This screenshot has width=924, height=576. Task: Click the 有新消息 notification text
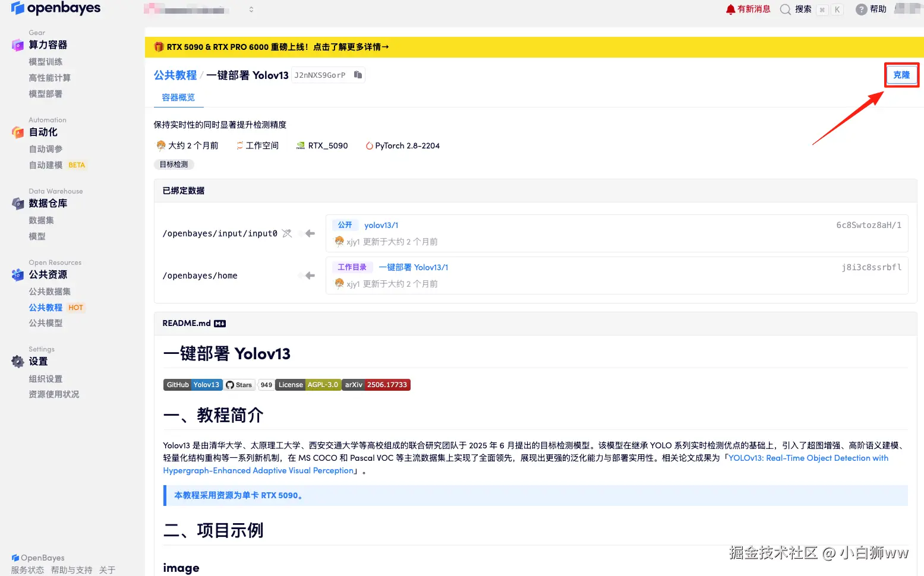coord(754,9)
